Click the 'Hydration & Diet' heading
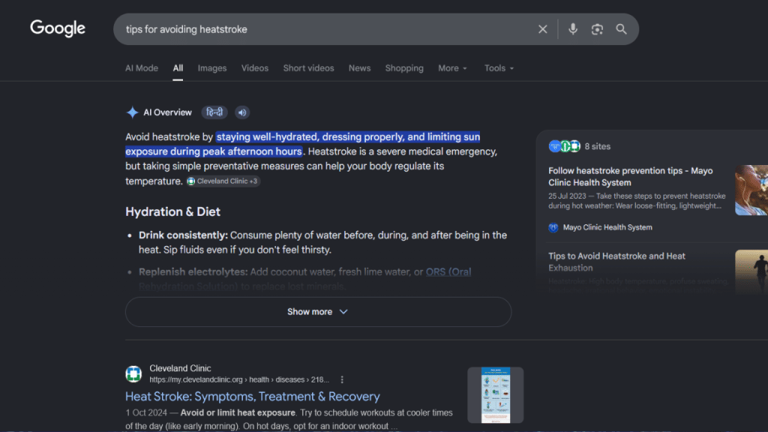Screen dimensions: 768x432 point(173,212)
